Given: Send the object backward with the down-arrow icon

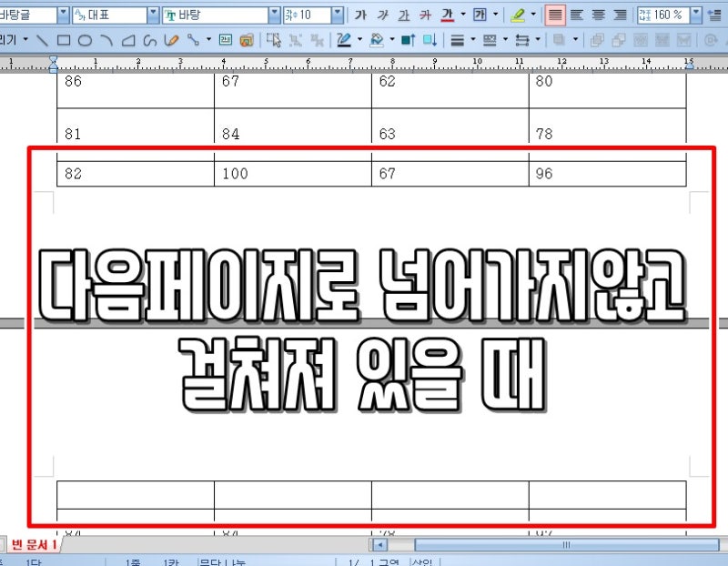Looking at the screenshot, I should pos(430,40).
